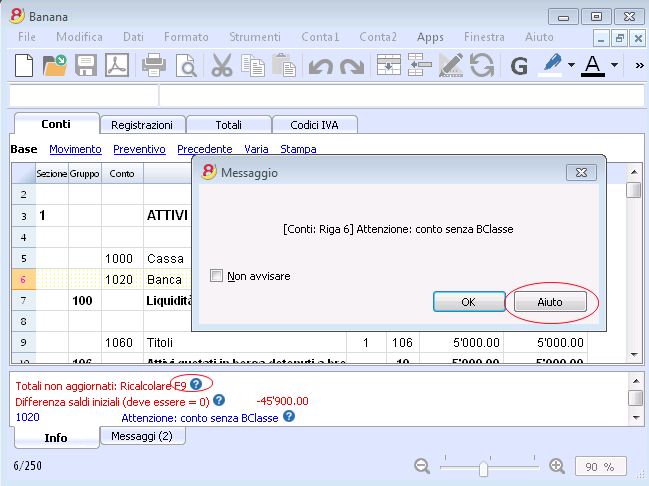Redo with the right-curving arrow icon

352,66
